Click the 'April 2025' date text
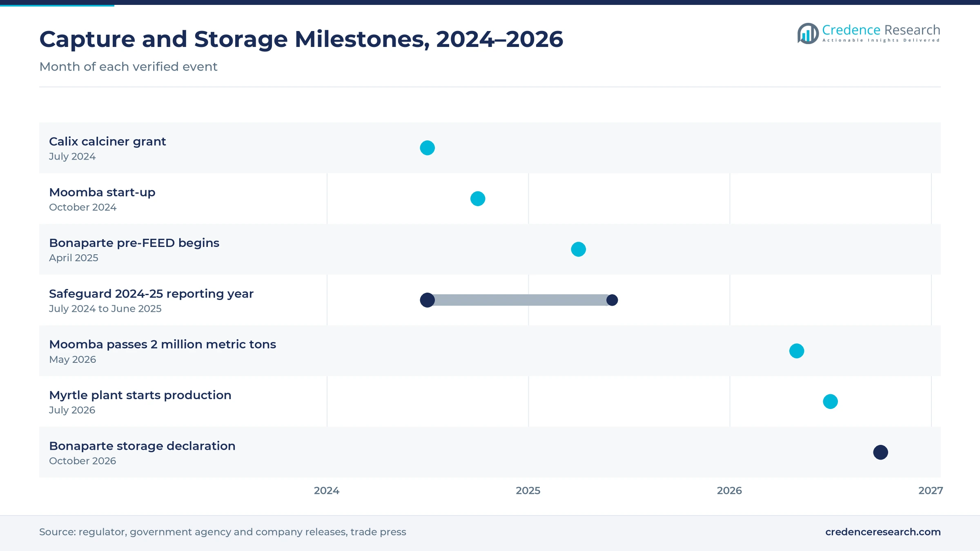The image size is (980, 551). tap(73, 258)
